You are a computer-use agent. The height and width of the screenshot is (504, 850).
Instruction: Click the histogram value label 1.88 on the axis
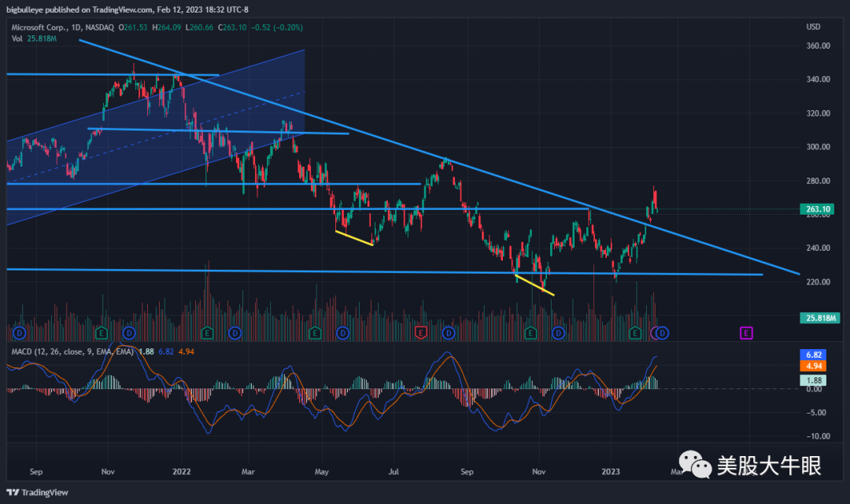click(x=813, y=380)
